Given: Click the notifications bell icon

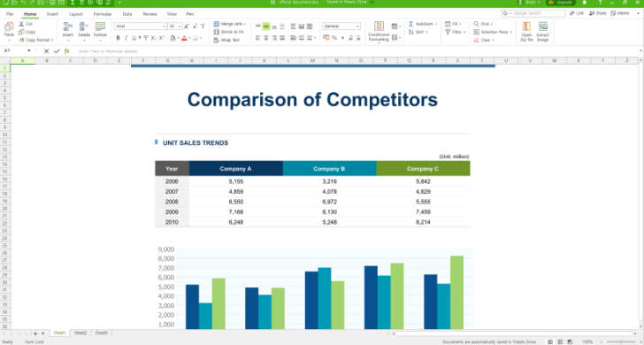Looking at the screenshot, I should [585, 3].
